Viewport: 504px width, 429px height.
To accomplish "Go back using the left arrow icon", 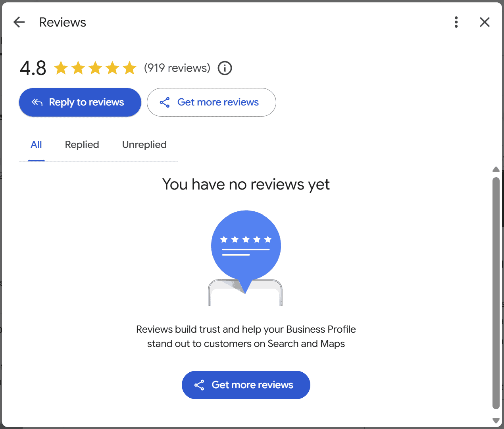I will (19, 22).
